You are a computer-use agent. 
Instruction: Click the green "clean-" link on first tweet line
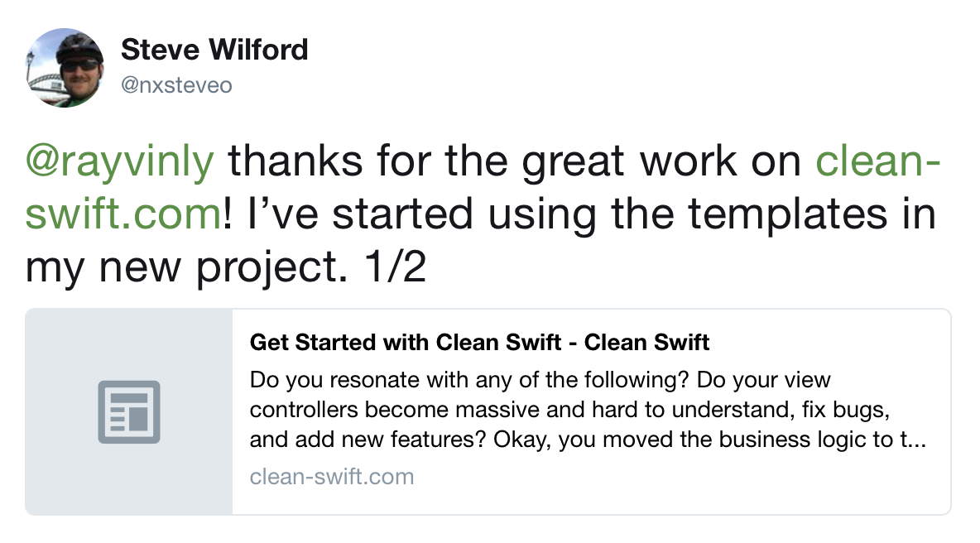pyautogui.click(x=879, y=161)
